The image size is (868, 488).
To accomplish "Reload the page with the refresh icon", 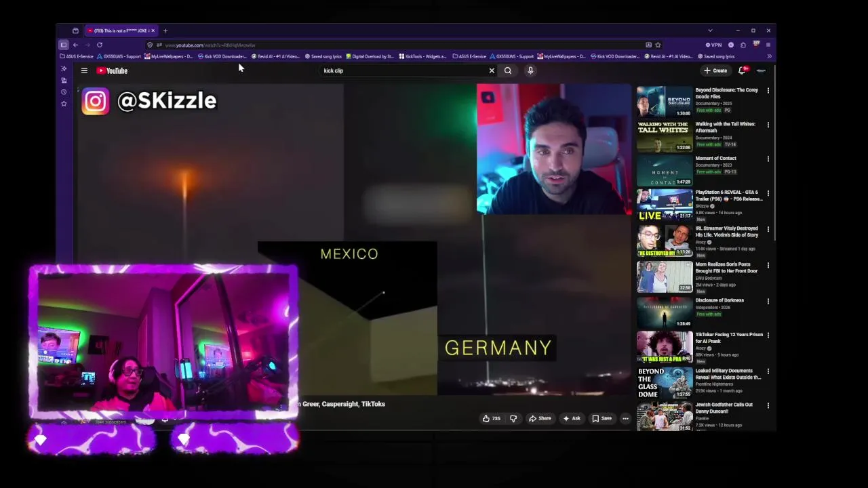I will [x=99, y=45].
